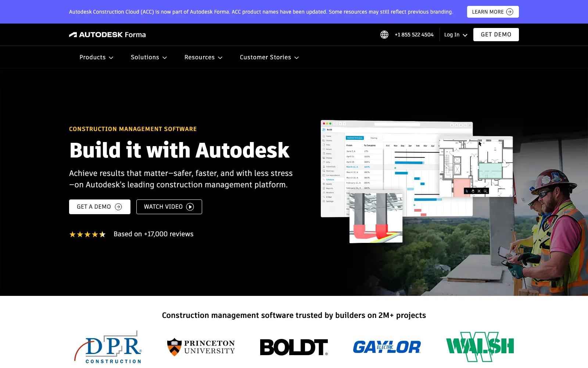This screenshot has height=368, width=588.
Task: Open the globe language selector
Action: pyautogui.click(x=384, y=35)
